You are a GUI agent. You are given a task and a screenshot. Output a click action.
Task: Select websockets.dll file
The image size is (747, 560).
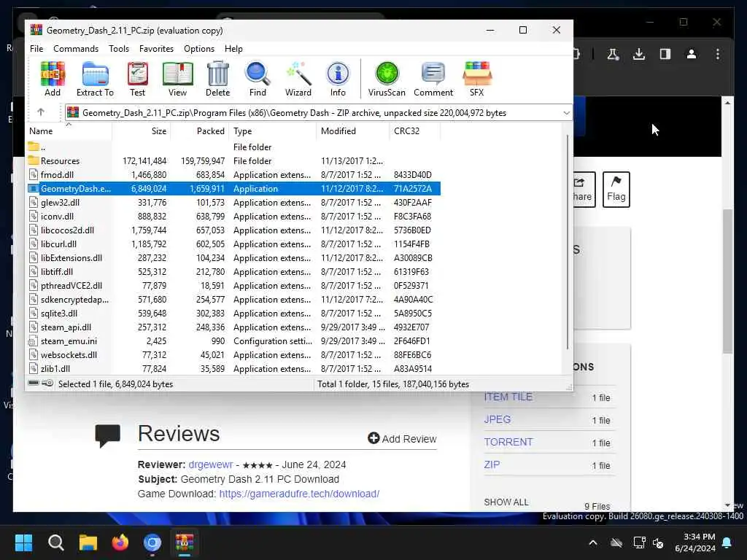(233, 355)
